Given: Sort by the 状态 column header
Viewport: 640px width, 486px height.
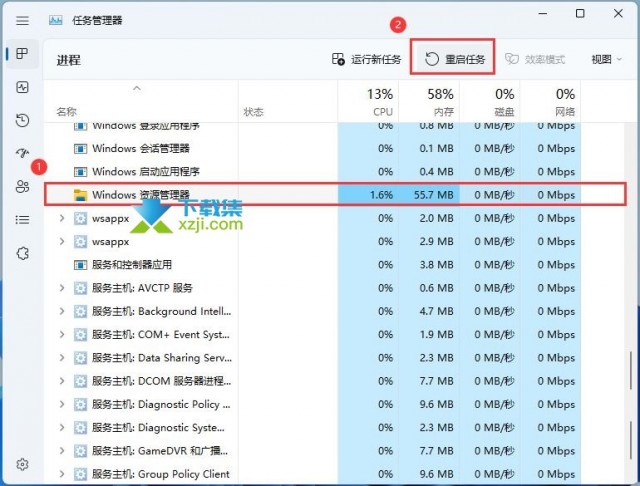Looking at the screenshot, I should click(288, 101).
